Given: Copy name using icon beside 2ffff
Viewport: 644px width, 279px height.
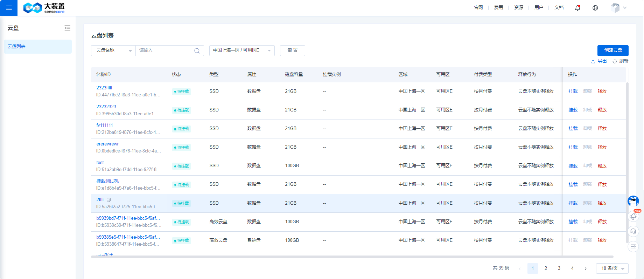Looking at the screenshot, I should click(x=108, y=200).
